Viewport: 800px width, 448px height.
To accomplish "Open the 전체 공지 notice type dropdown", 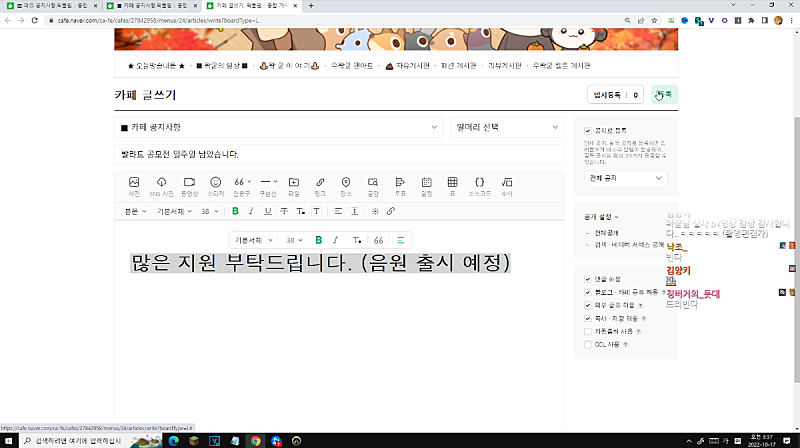I will pyautogui.click(x=625, y=177).
